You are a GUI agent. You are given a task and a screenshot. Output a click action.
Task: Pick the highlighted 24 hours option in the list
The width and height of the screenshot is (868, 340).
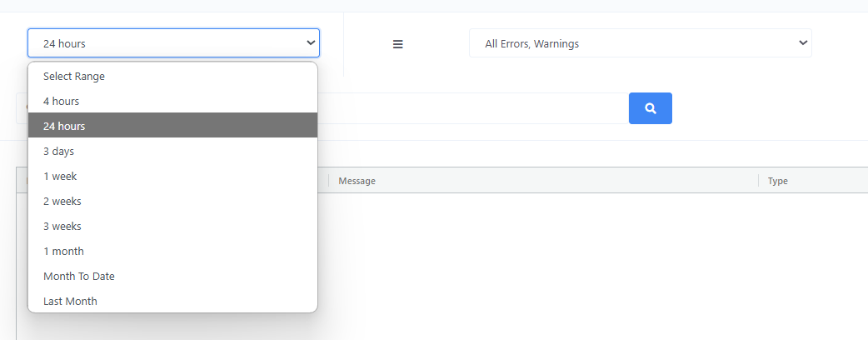[x=172, y=127]
